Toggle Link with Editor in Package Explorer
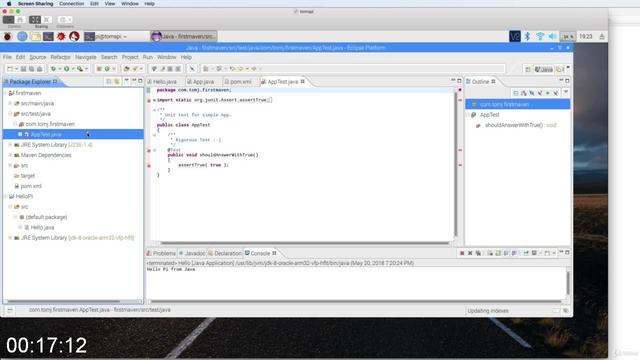Screen dimensions: 640x360 click(117, 82)
